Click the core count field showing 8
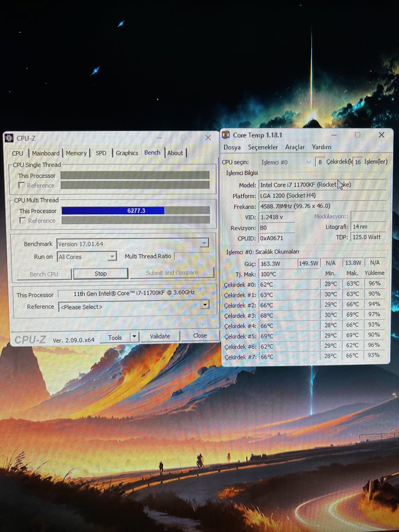The image size is (399, 532). click(320, 162)
